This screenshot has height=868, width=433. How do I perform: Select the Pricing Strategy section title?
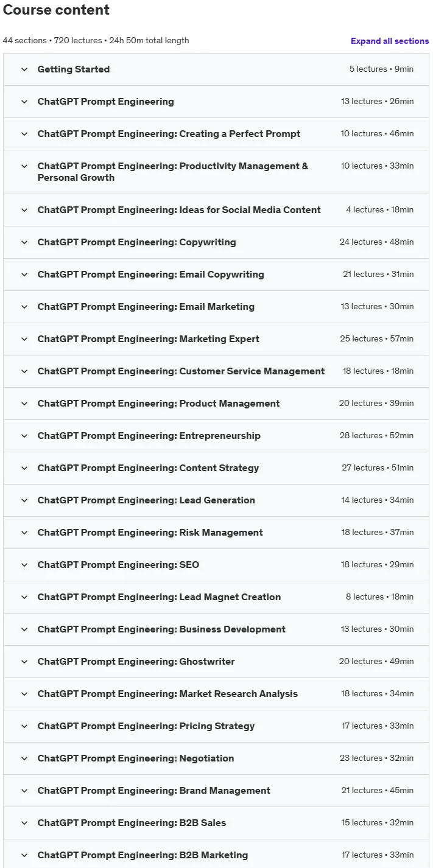(146, 726)
